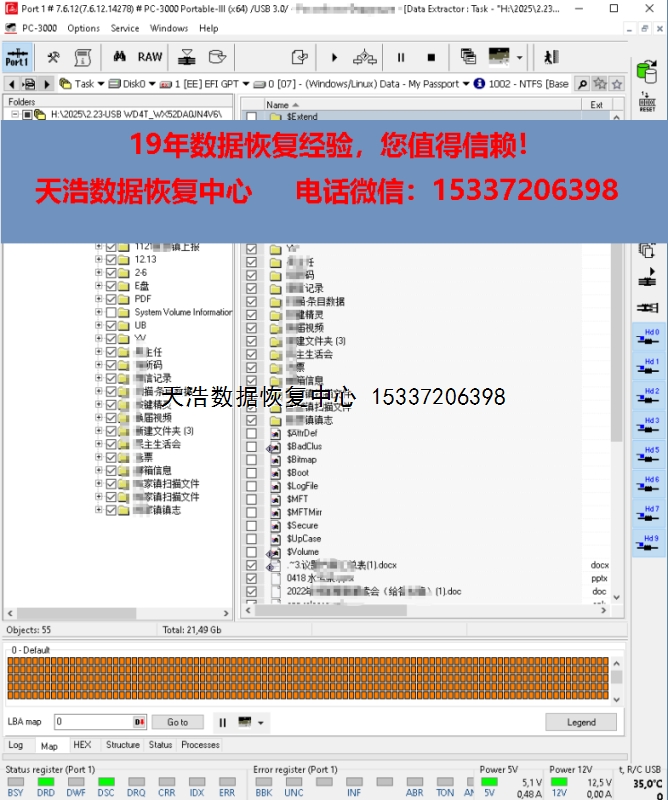668x800 pixels.
Task: Click the exit door toolbar icon
Action: [x=551, y=57]
